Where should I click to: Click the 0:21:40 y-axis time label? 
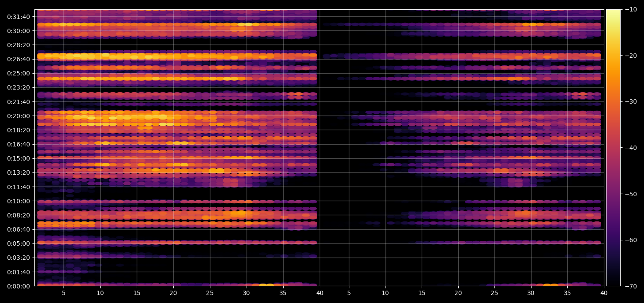coord(19,102)
